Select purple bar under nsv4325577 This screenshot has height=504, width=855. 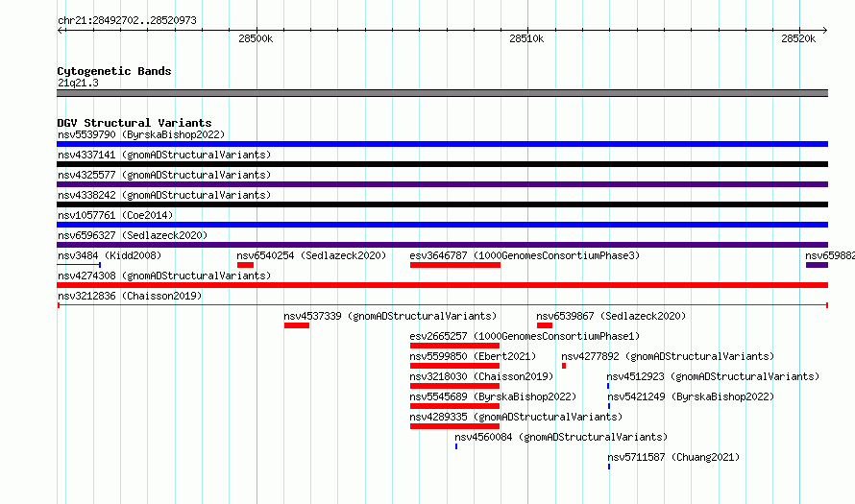(442, 184)
